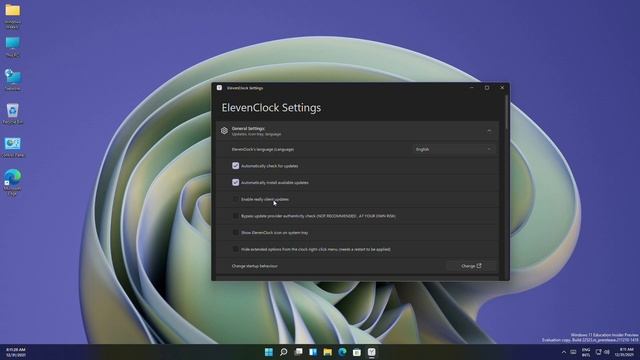Click the ENG language indicator in tray
Viewport: 640px width, 360px height.
(x=586, y=352)
